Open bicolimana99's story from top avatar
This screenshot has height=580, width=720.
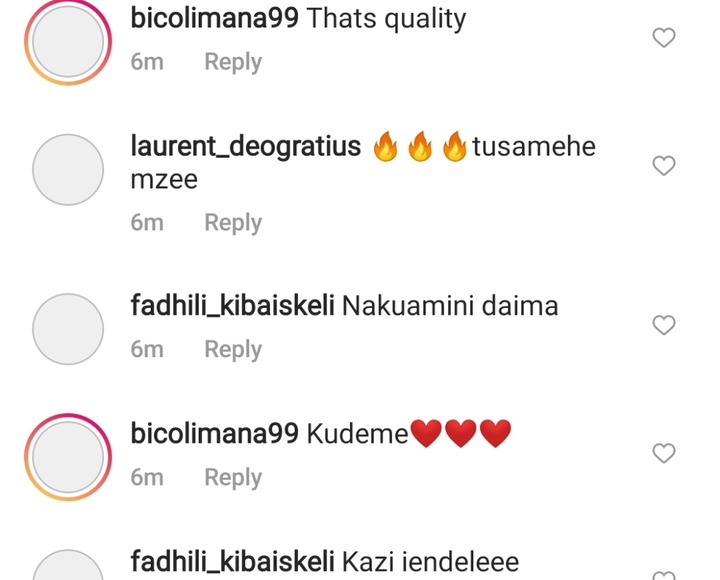[x=68, y=42]
